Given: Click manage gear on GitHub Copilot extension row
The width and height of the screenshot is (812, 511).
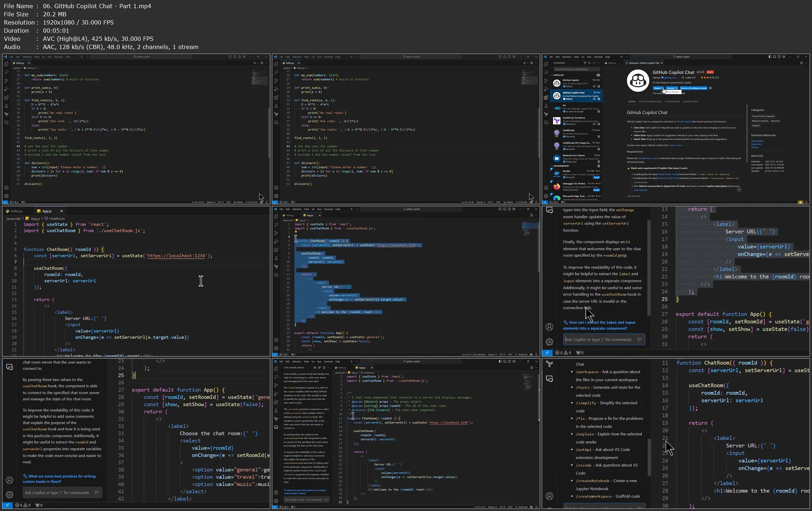Looking at the screenshot, I should (599, 86).
